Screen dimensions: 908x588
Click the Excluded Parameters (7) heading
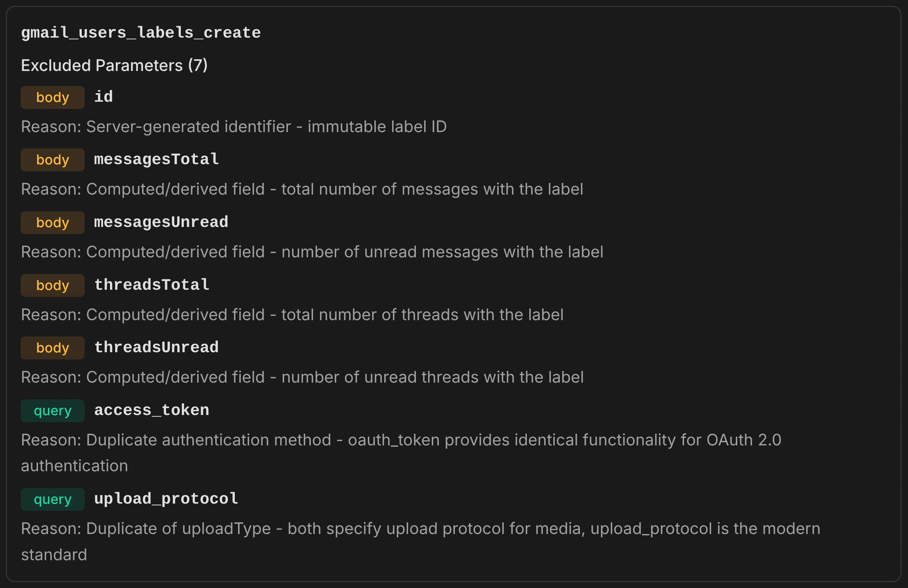[114, 65]
